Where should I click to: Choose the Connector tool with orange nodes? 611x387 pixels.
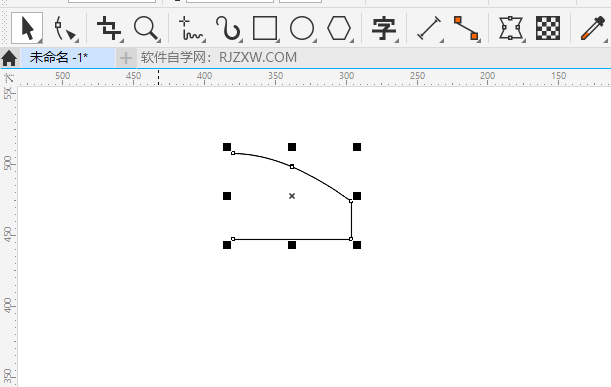pyautogui.click(x=466, y=28)
